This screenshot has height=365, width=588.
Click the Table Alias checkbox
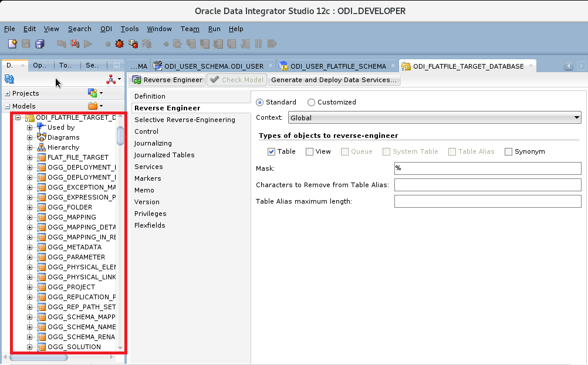pyautogui.click(x=452, y=151)
